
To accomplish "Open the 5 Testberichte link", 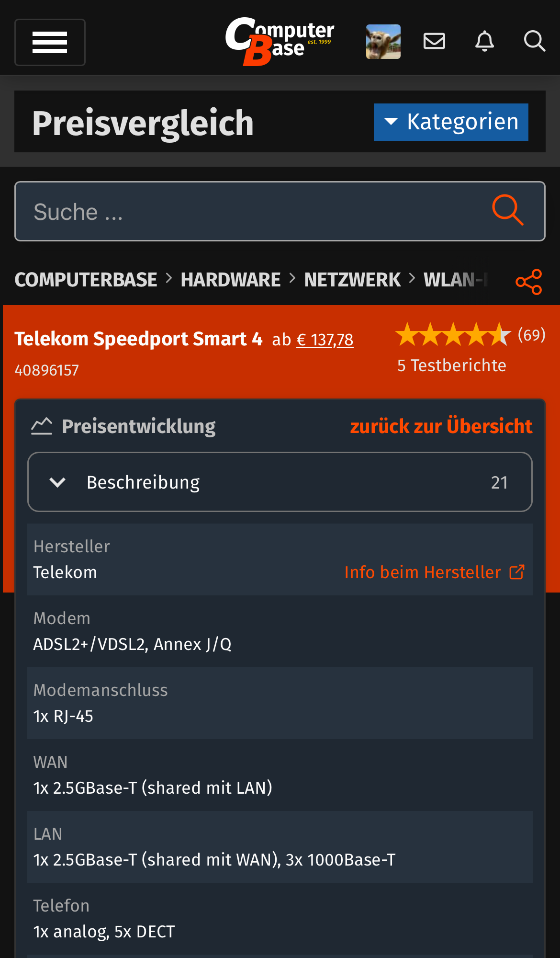I will 451,365.
